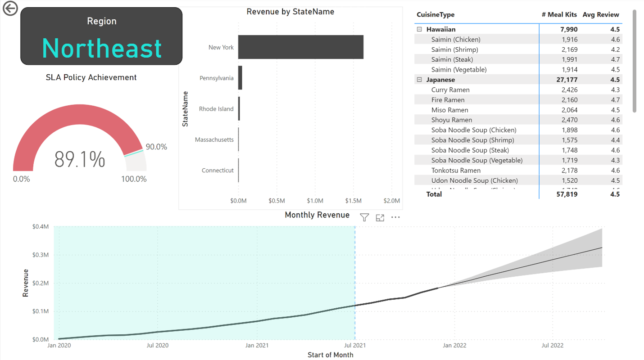Collapse the Japanese cuisine group
The width and height of the screenshot is (644, 360).
(419, 80)
